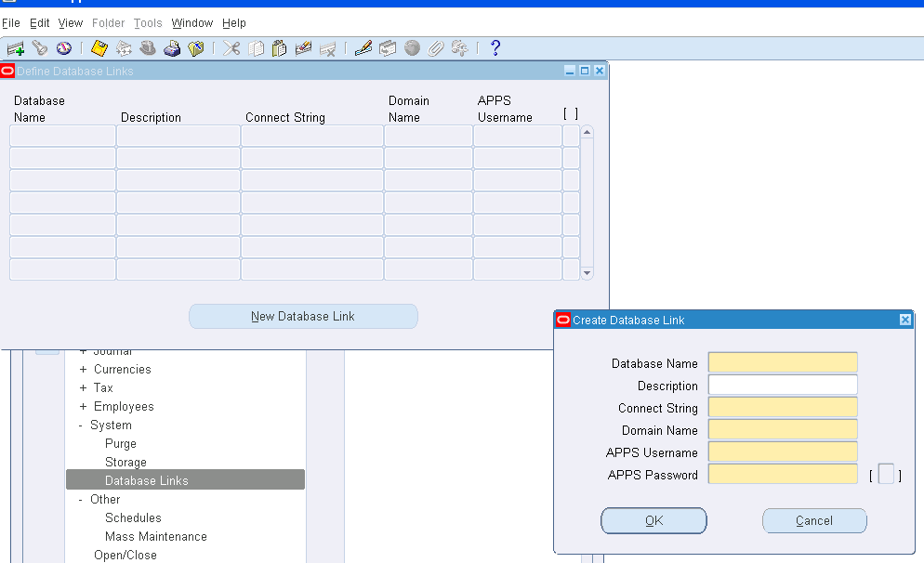Click the Next Step toolbar icon

click(124, 48)
